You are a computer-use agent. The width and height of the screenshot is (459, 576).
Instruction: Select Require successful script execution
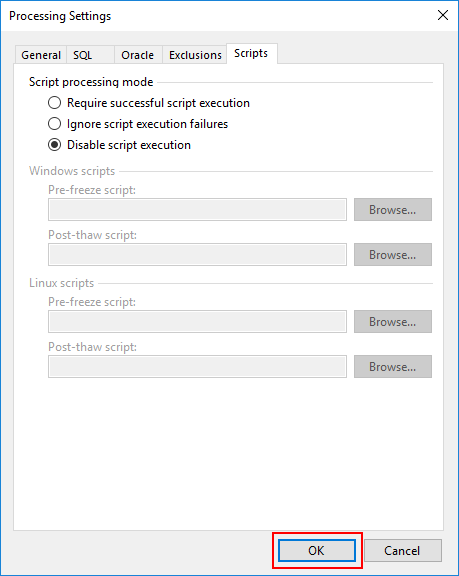tap(149, 103)
